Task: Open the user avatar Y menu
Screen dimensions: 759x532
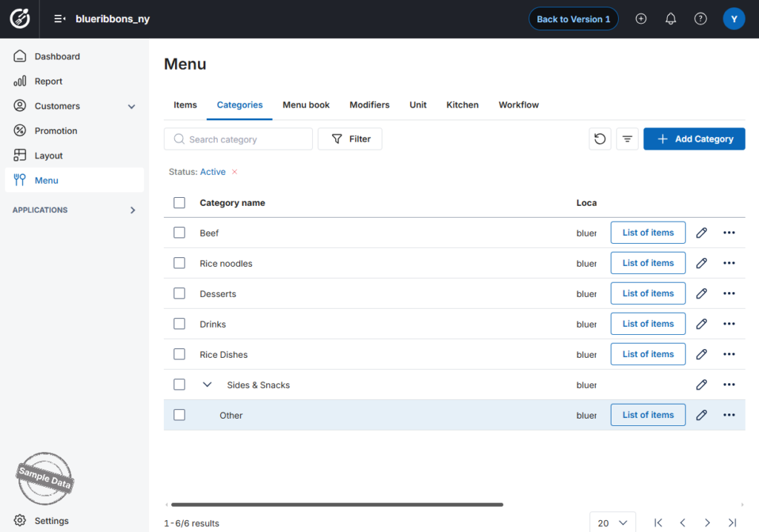Action: (734, 19)
